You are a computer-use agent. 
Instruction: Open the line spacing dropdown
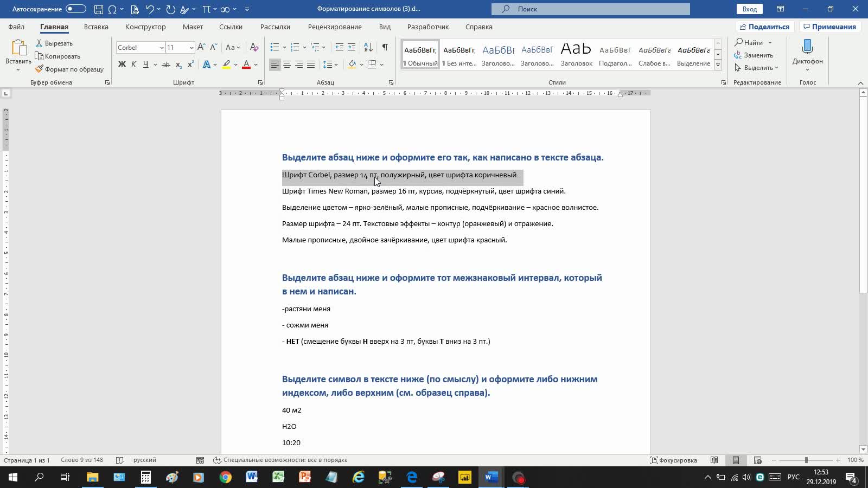point(330,65)
